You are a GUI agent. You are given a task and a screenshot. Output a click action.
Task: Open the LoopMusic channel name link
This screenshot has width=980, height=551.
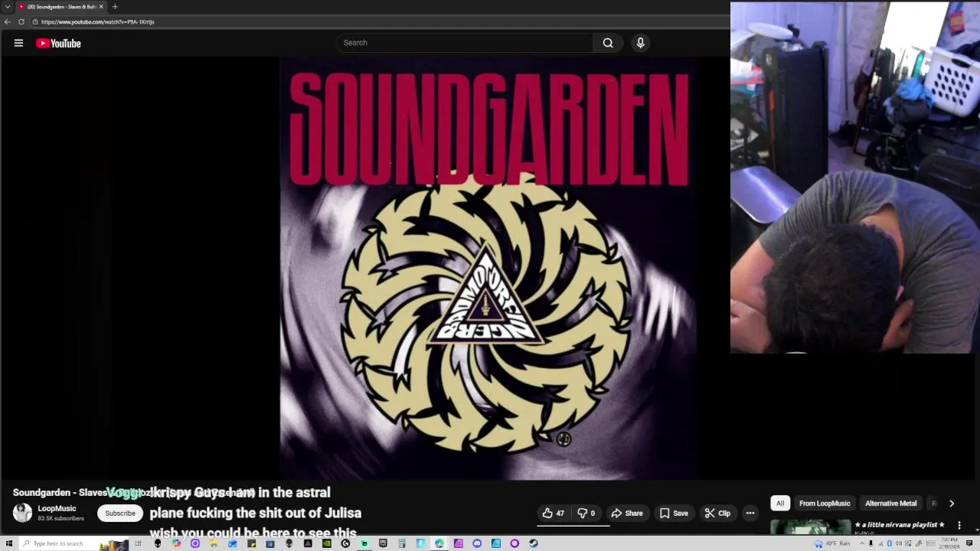57,509
